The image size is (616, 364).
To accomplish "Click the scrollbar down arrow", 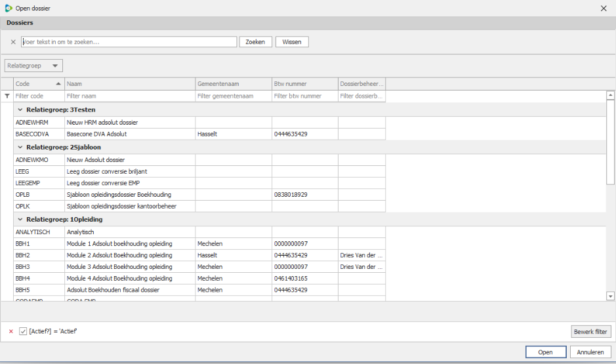I will (x=610, y=296).
